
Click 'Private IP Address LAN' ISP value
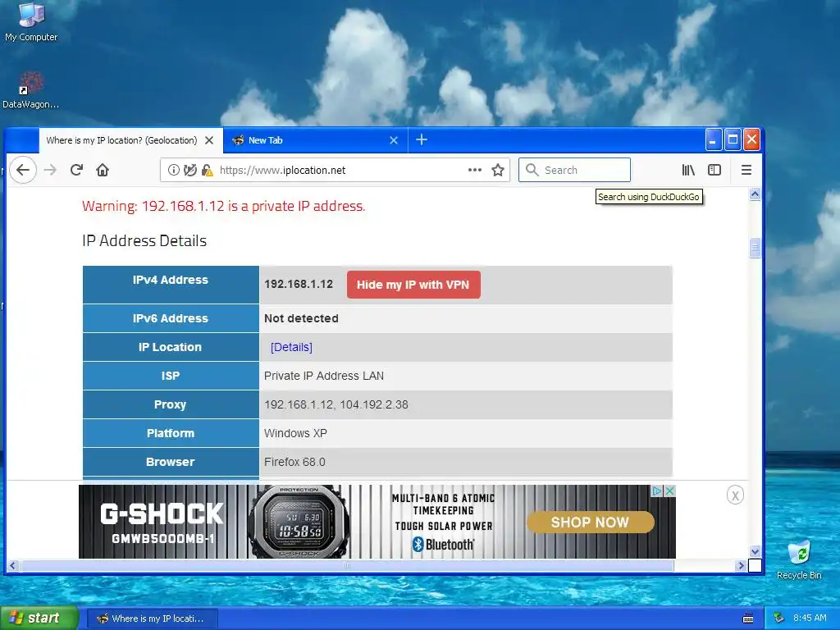coord(323,376)
